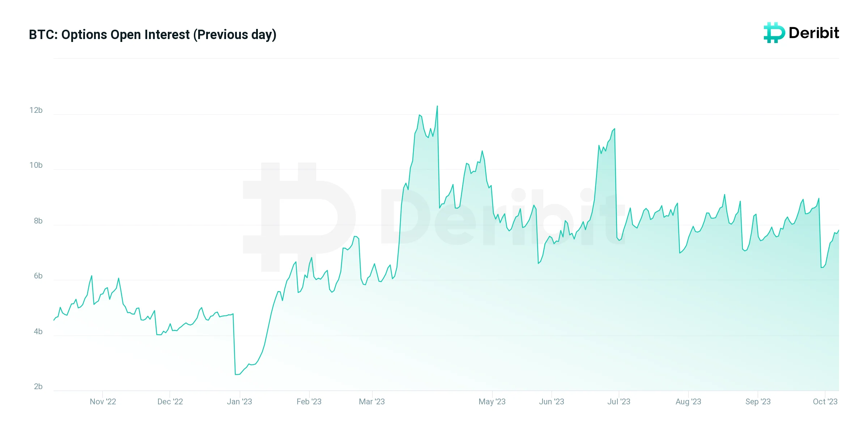Click the 4b y-axis label
Image resolution: width=868 pixels, height=434 pixels.
pyautogui.click(x=38, y=331)
